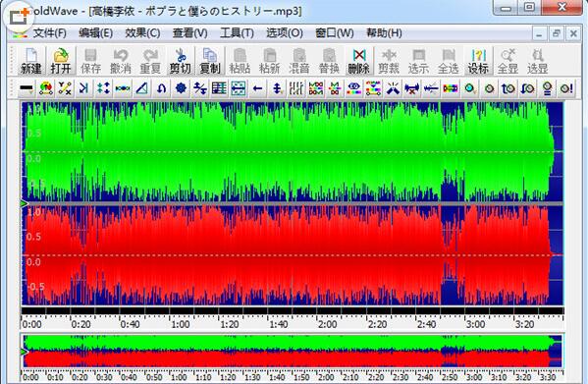Open a file with the 打开 button
588x384 pixels.
[x=61, y=61]
